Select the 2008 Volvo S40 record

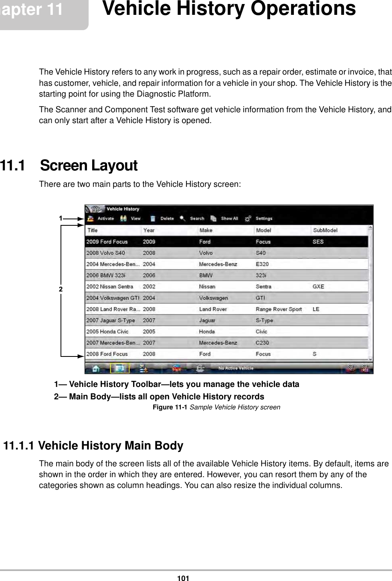(227, 253)
